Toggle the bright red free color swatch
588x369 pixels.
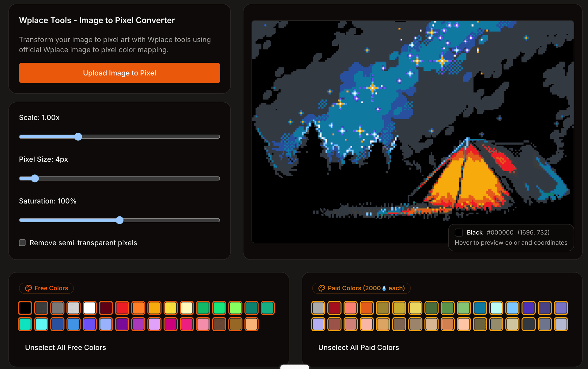tap(122, 308)
